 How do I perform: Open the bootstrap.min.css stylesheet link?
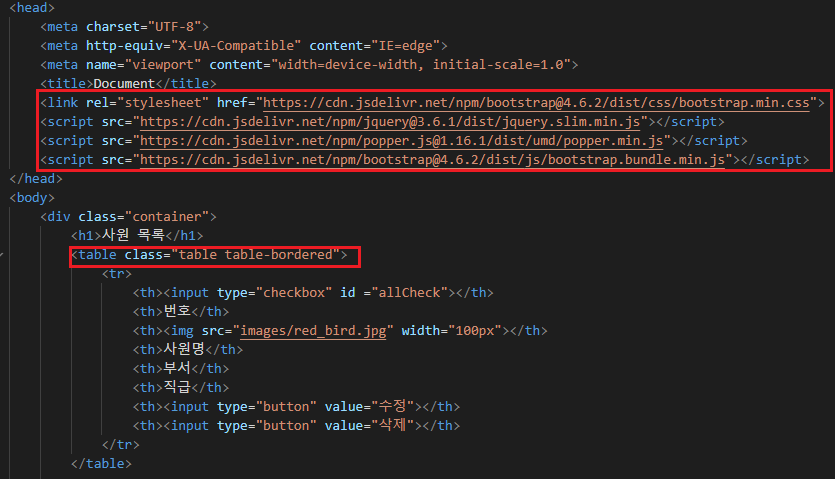(x=536, y=102)
